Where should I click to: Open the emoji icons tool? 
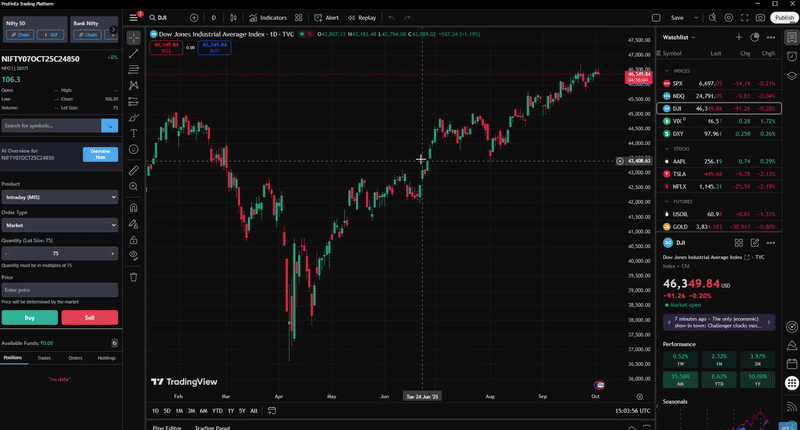(x=134, y=149)
